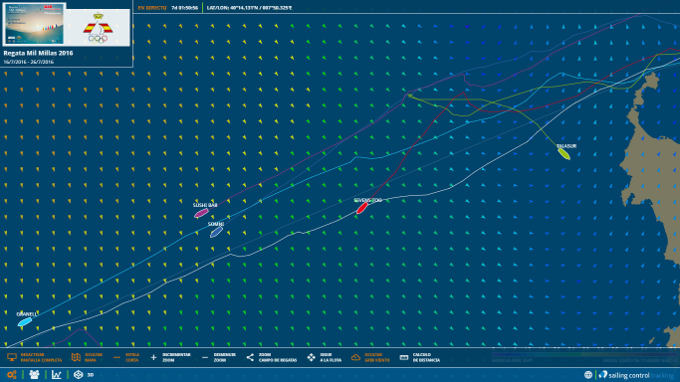Open the settings gears icon

(x=12, y=375)
